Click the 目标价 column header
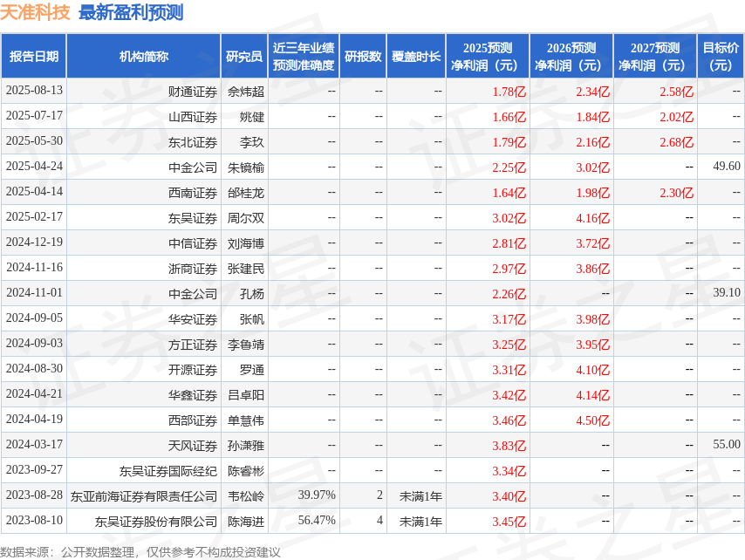Viewport: 745px width, 560px height. tap(721, 56)
